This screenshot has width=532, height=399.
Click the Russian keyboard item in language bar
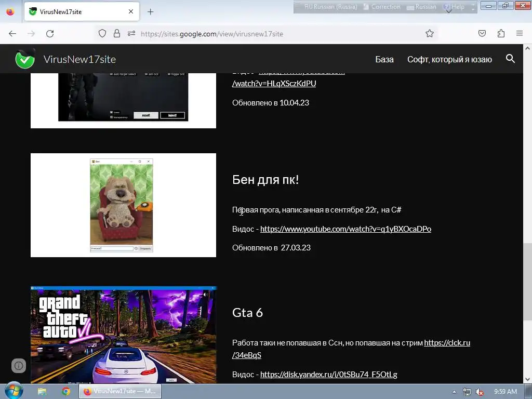421,7
